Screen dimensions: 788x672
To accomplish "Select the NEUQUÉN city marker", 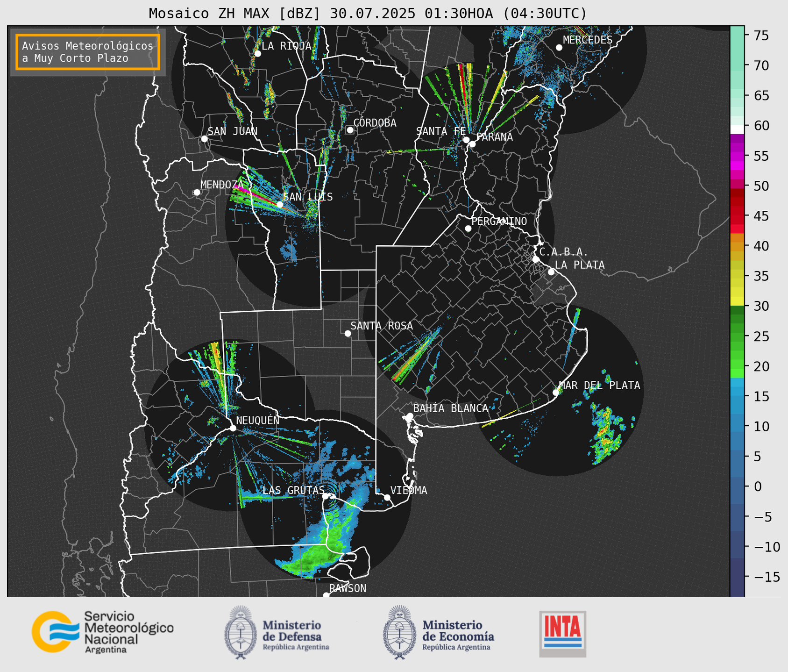I will click(233, 428).
